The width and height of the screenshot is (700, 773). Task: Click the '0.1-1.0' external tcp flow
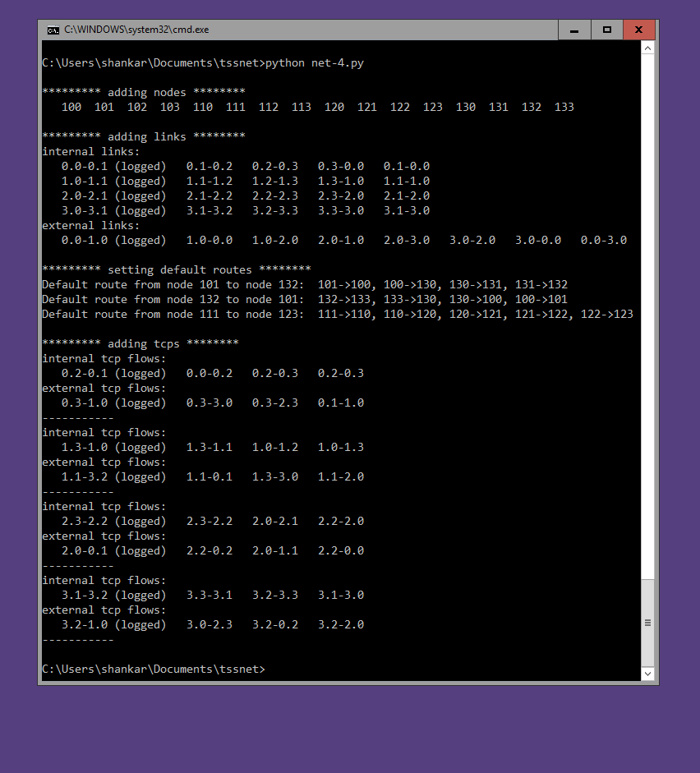pos(341,403)
